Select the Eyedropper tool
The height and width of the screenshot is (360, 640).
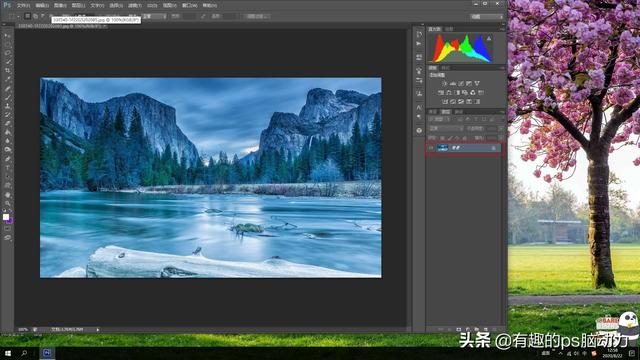click(7, 80)
